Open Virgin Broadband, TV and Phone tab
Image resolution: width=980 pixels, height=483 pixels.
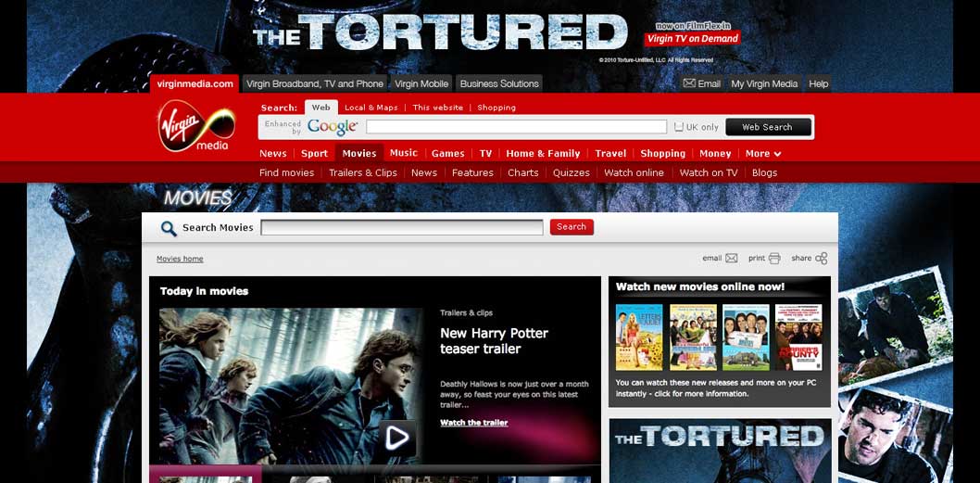point(315,83)
